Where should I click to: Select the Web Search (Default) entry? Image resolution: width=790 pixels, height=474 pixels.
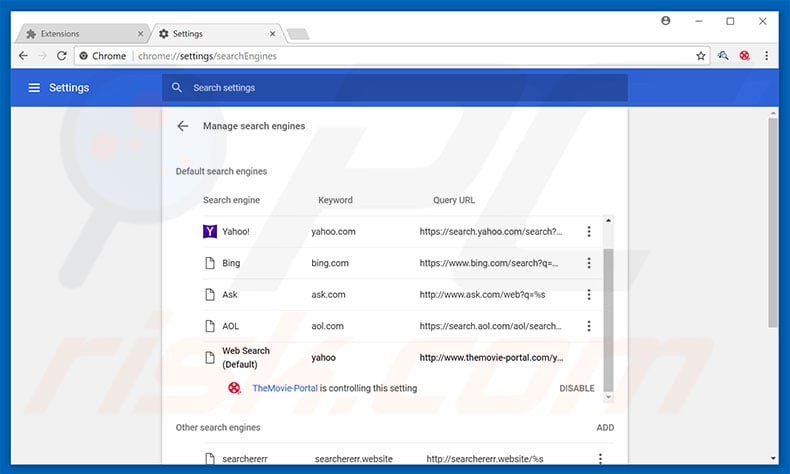coord(246,358)
